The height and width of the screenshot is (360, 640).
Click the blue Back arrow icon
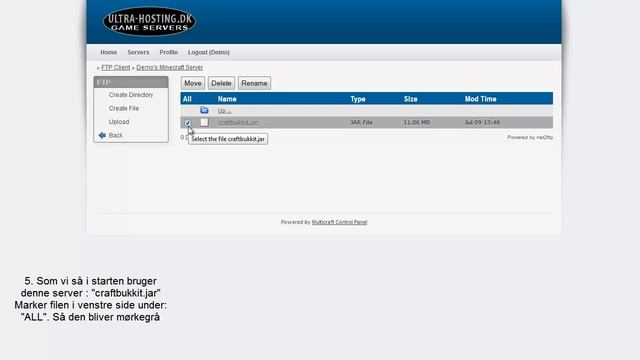click(102, 135)
